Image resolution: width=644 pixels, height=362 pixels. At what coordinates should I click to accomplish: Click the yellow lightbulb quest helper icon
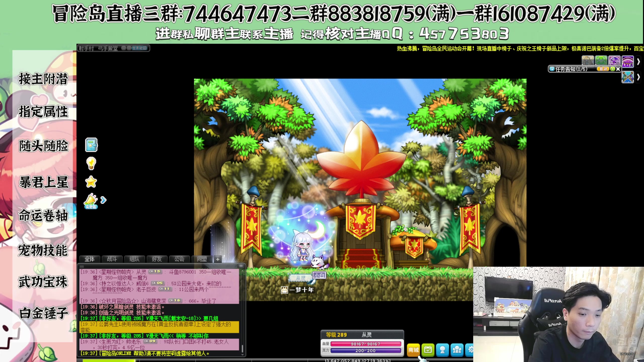pyautogui.click(x=91, y=163)
